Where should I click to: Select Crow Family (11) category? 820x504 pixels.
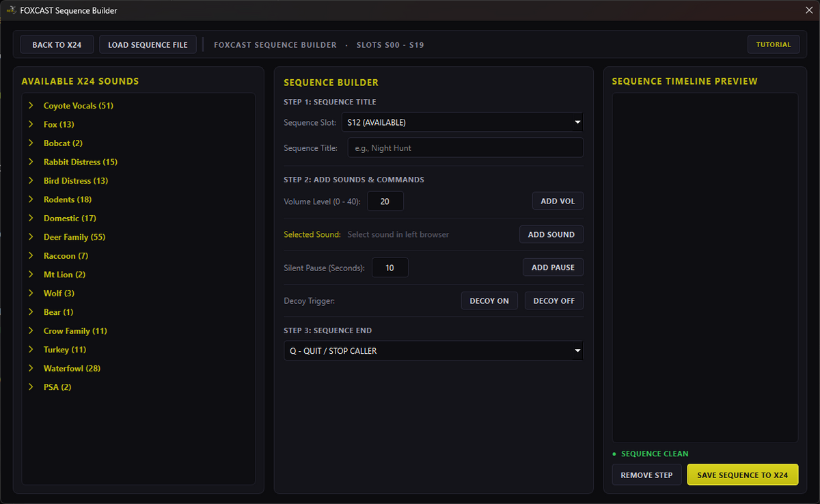pos(75,331)
